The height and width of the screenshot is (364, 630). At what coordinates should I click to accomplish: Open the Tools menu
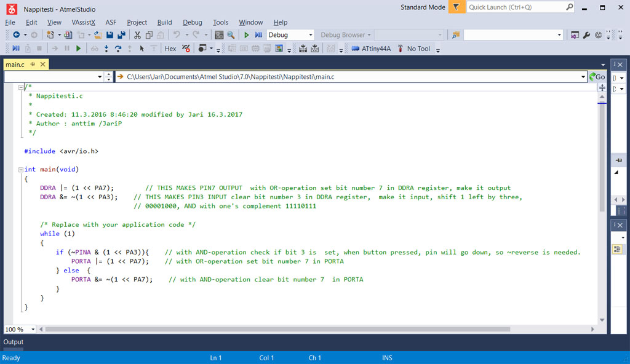[221, 23]
